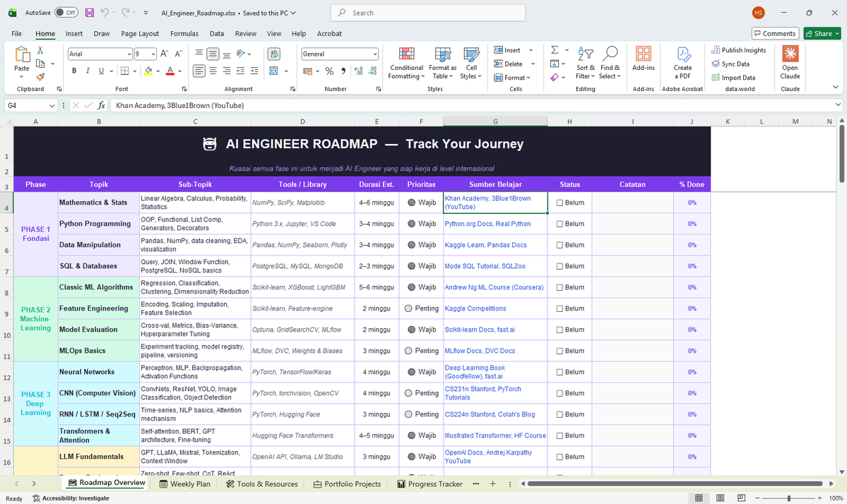The height and width of the screenshot is (504, 847).
Task: Open the font name Arial dropdown
Action: pos(129,54)
